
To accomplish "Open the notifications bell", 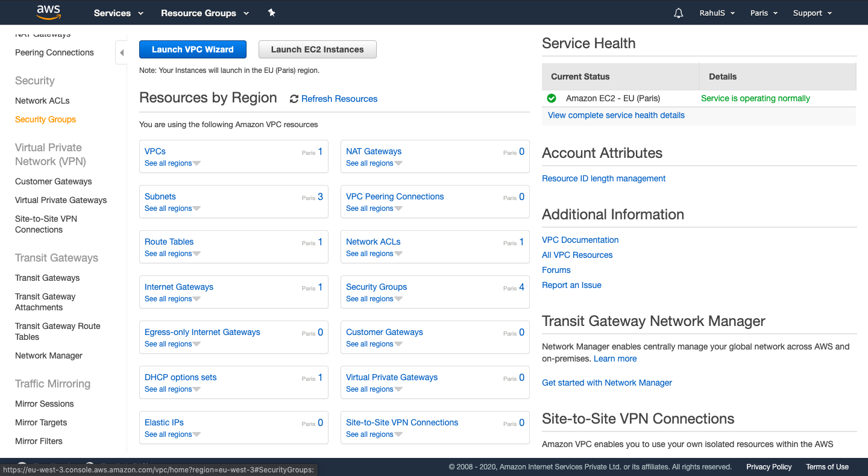I will point(678,12).
